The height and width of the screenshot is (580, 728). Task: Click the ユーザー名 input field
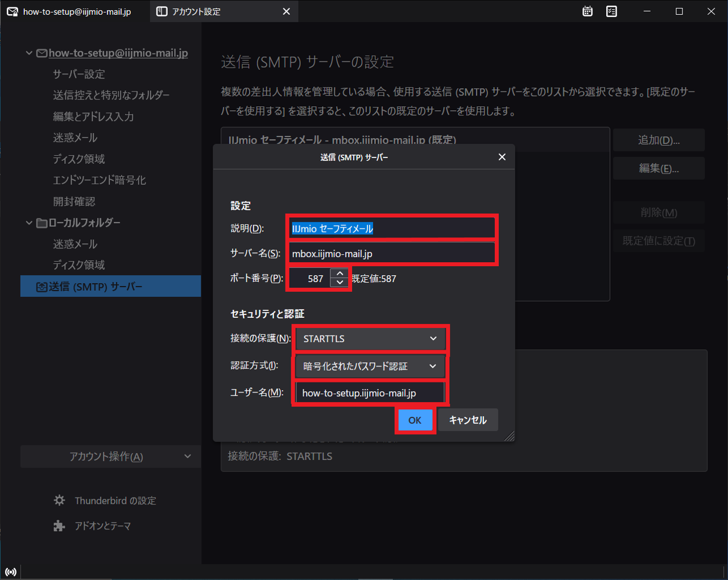[370, 393]
